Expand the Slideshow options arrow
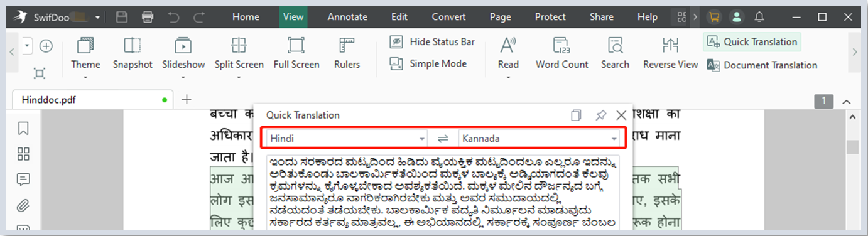This screenshot has width=868, height=236. pos(183,78)
